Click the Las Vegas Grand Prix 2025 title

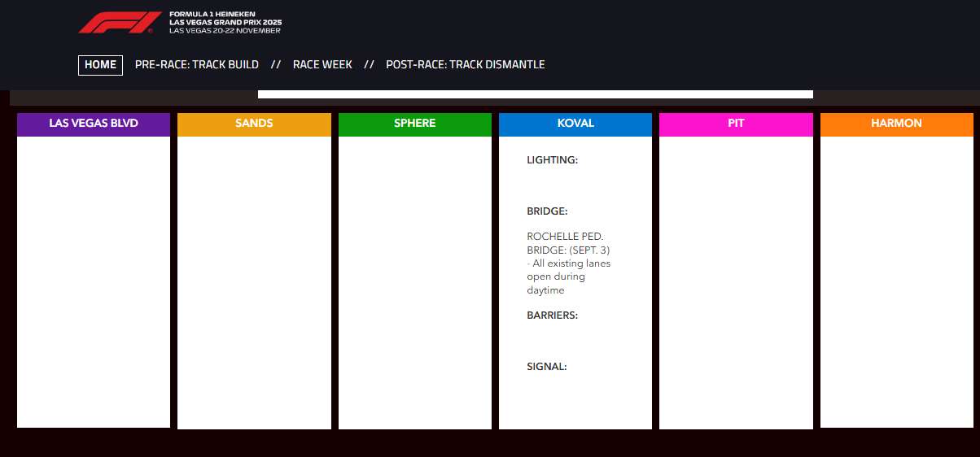(x=225, y=22)
